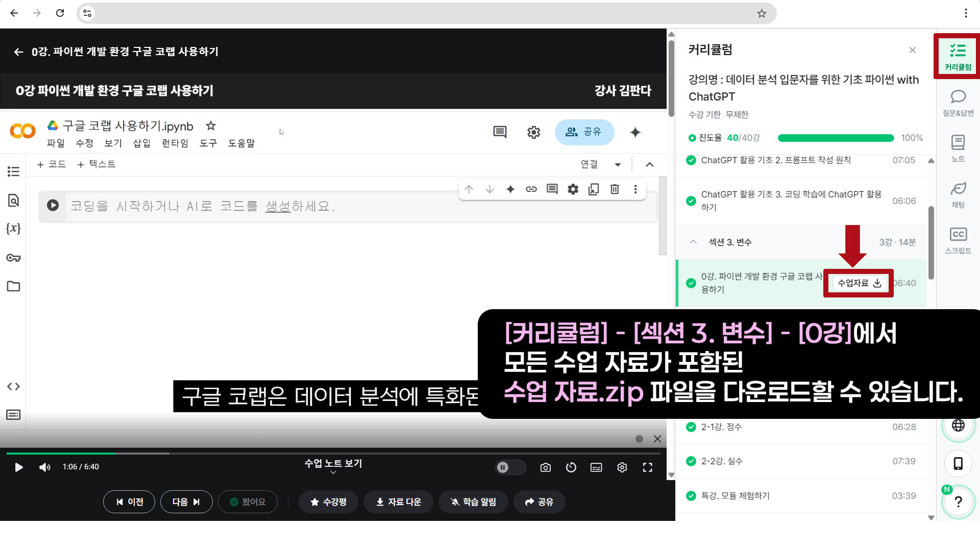Close the 커리큘럼 panel
Image resolution: width=980 pixels, height=551 pixels.
pyautogui.click(x=912, y=50)
